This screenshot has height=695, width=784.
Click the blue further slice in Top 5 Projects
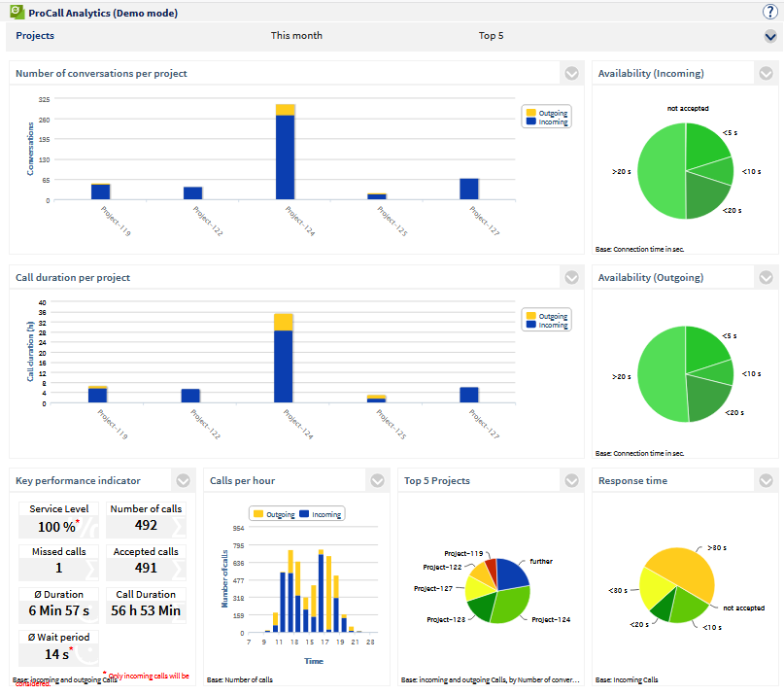tap(513, 574)
